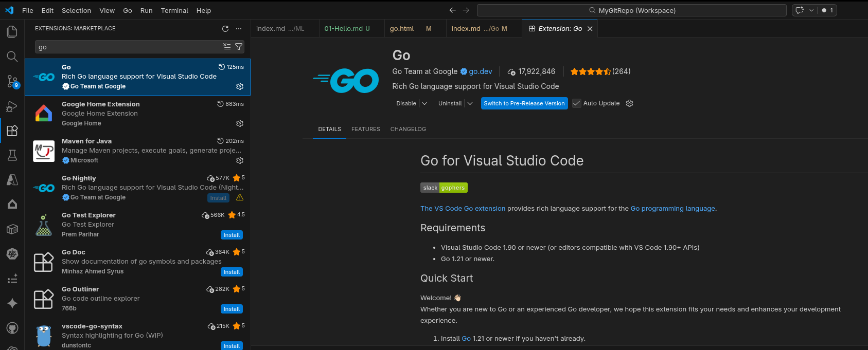Open the Search view in activity bar
Viewport: 868px width, 350px height.
(12, 57)
